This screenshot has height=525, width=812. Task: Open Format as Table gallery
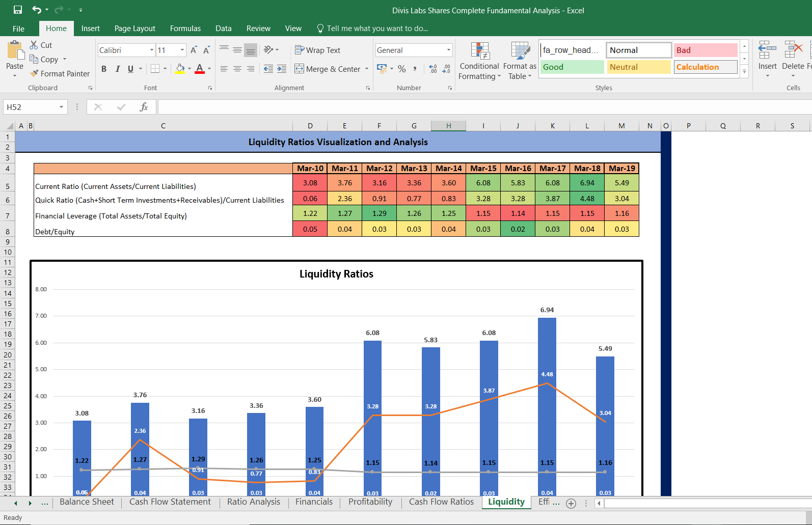point(520,61)
